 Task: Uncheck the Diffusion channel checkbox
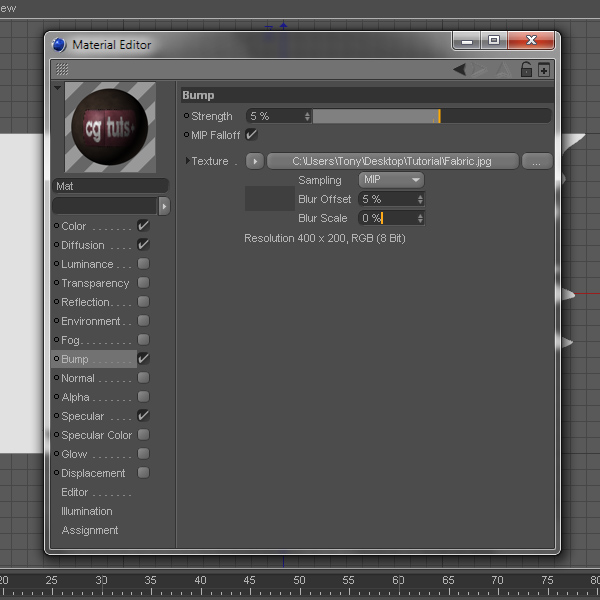click(x=143, y=245)
